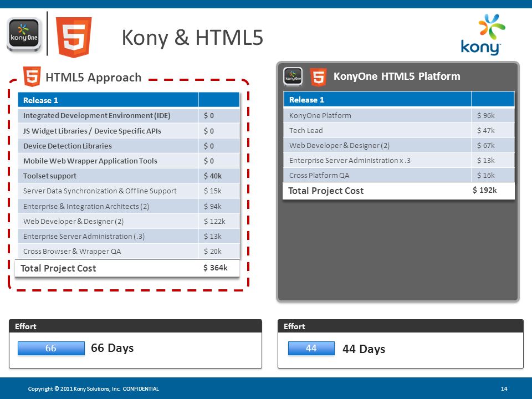Click the copyright notice in the footer
Screen dimensions: 532x399
pyautogui.click(x=93, y=389)
